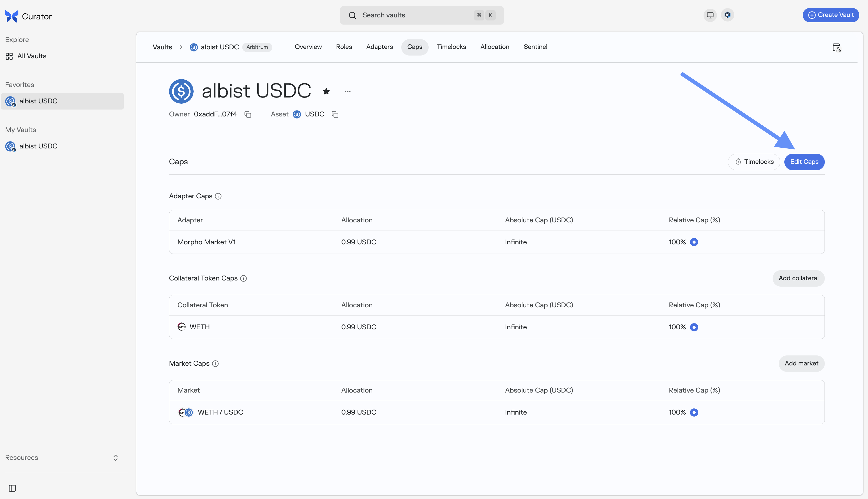The width and height of the screenshot is (868, 499).
Task: Open the Allocation tab
Action: [x=494, y=47]
